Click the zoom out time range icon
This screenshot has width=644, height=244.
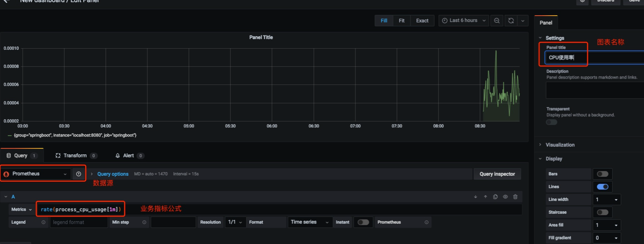pos(497,21)
